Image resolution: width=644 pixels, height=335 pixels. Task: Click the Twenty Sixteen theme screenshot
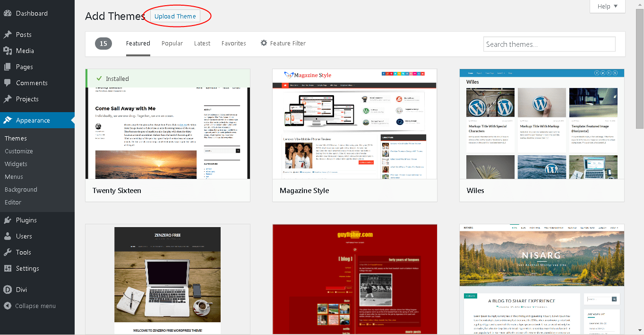[168, 124]
